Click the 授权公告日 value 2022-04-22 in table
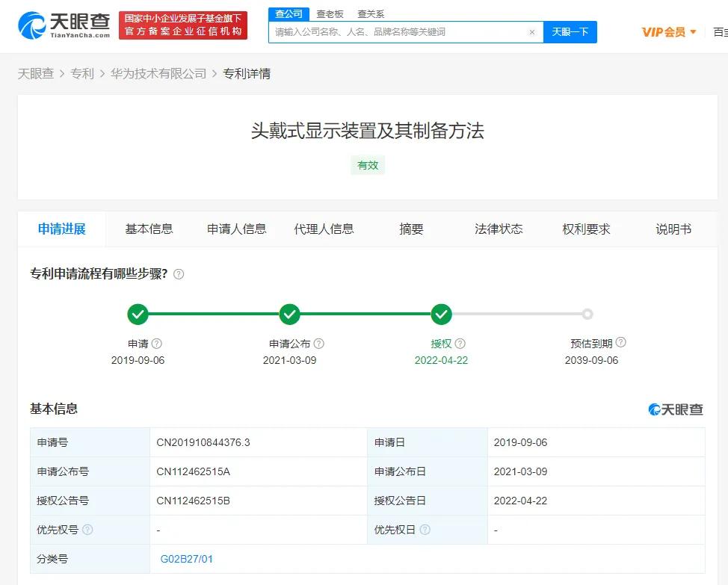Viewport: 728px width, 585px height. coord(520,501)
